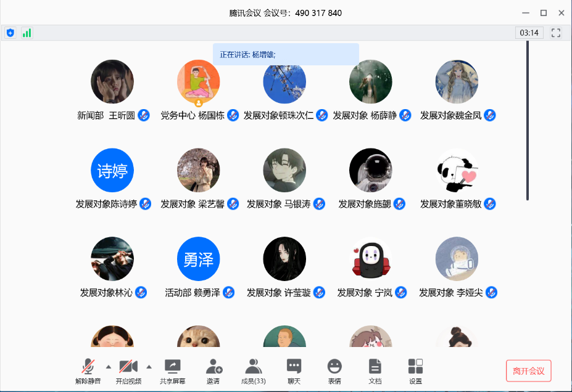This screenshot has height=392, width=572.
Task: Click the participant list vertical scrollbar
Action: tap(527, 120)
